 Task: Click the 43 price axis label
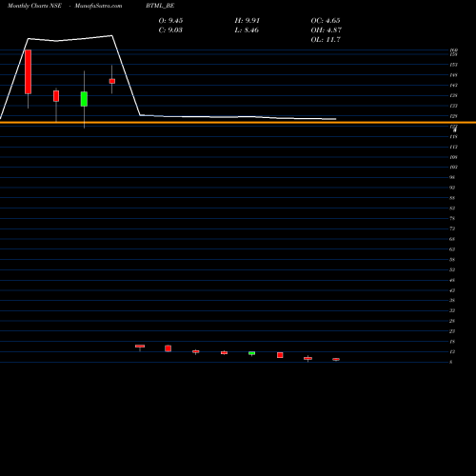point(452,290)
